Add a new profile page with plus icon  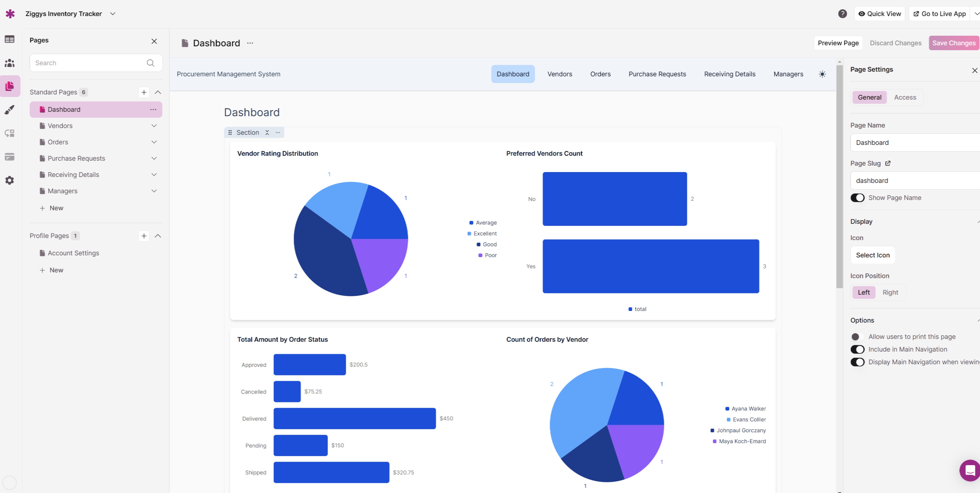(144, 236)
